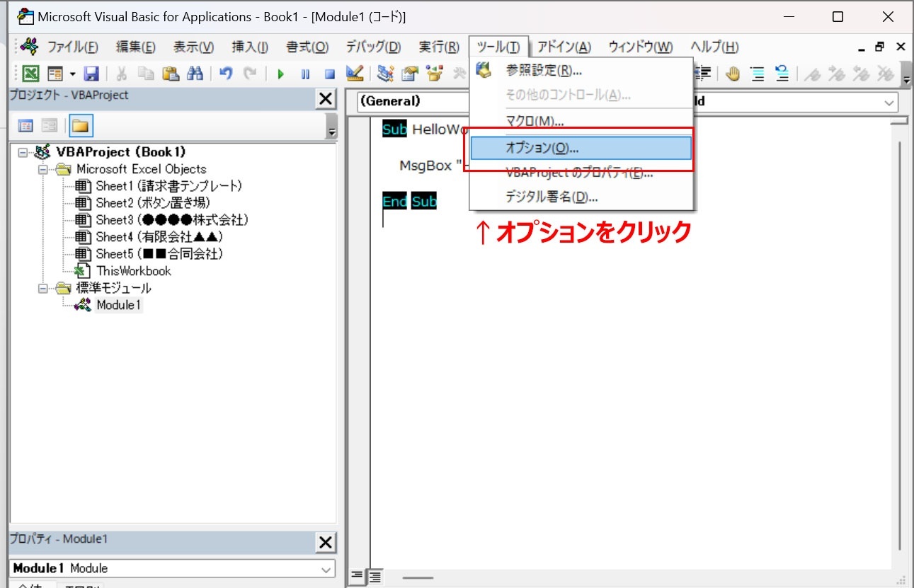This screenshot has width=914, height=588.
Task: Run the macro with the green play icon
Action: click(x=281, y=74)
